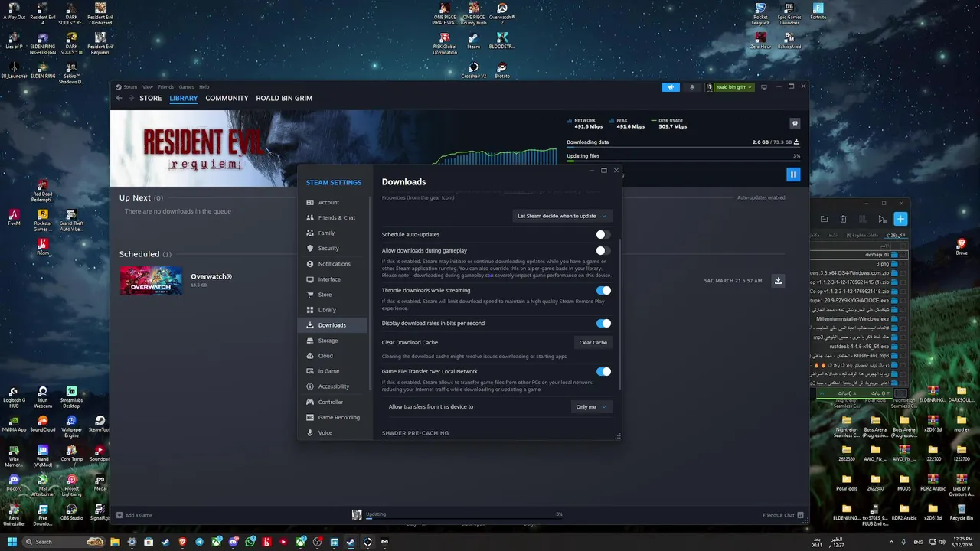980x551 pixels.
Task: Open the Windows Start menu
Action: tap(11, 542)
